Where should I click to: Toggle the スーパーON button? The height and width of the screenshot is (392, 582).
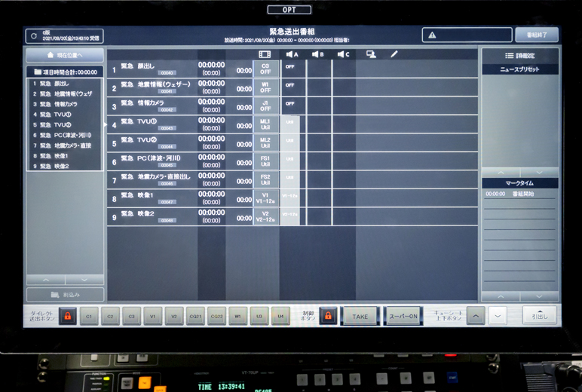[403, 317]
